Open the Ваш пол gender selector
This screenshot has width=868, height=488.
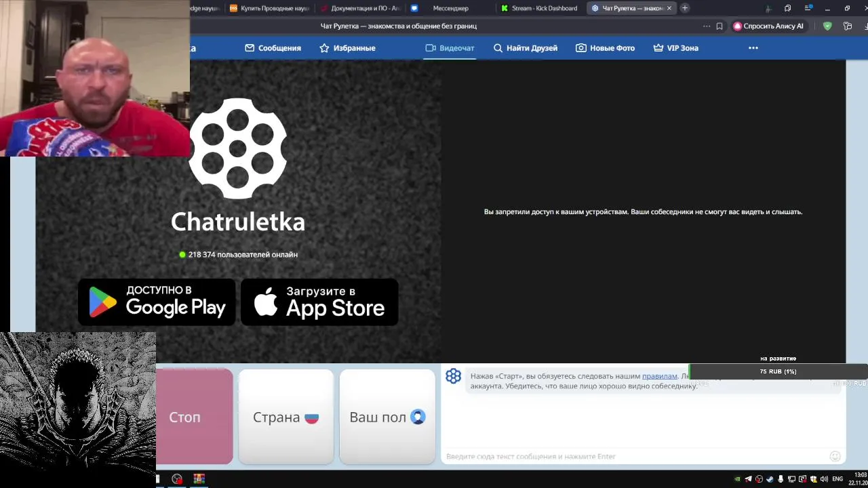pos(387,417)
